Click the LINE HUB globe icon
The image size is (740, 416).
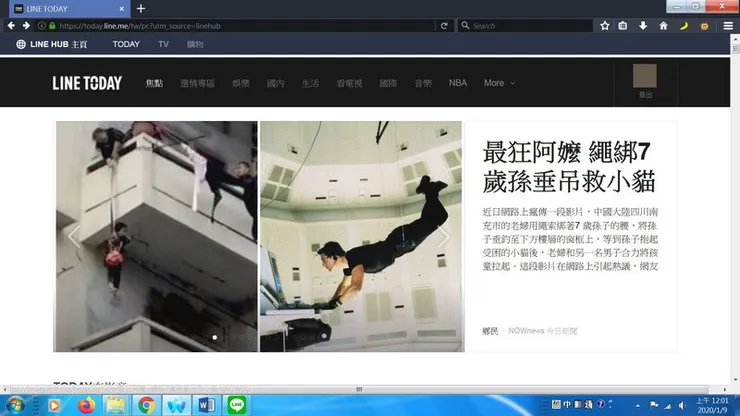coord(21,44)
